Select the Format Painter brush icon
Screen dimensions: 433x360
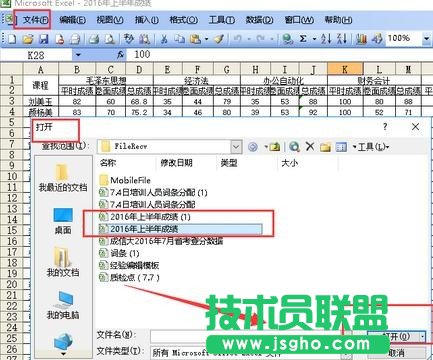[219, 39]
